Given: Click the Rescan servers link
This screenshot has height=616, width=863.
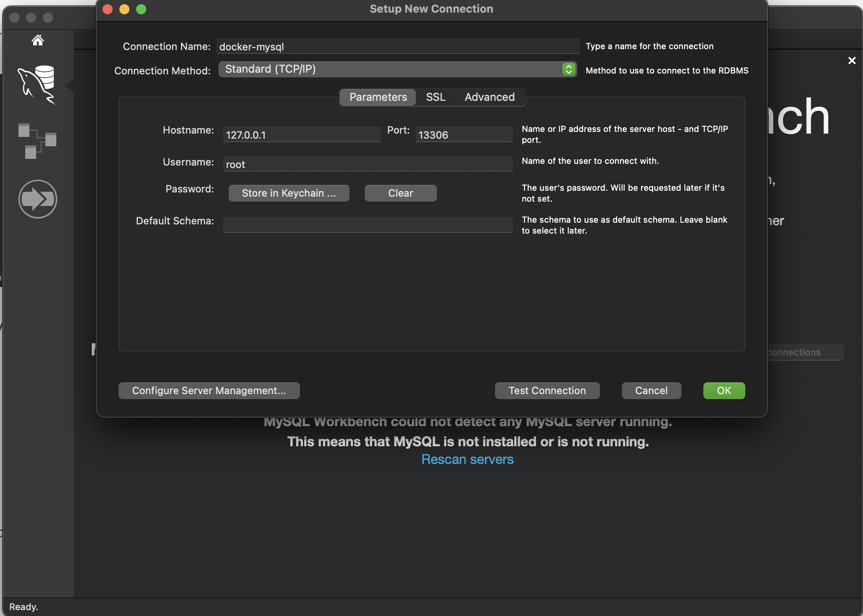Looking at the screenshot, I should pyautogui.click(x=467, y=460).
